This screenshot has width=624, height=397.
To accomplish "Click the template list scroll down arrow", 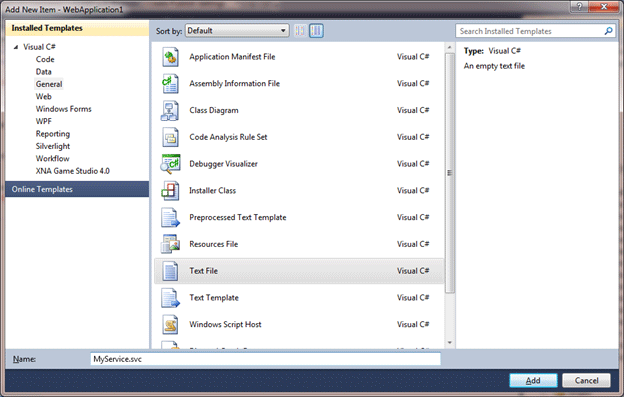I will click(x=450, y=342).
